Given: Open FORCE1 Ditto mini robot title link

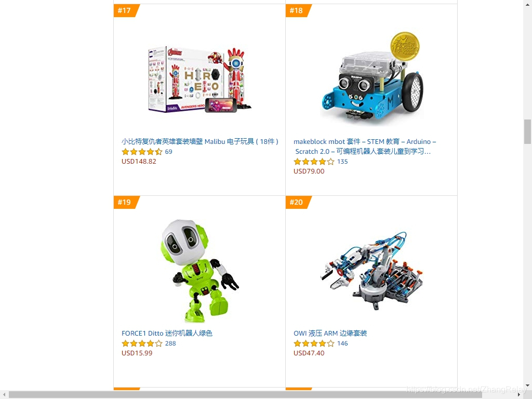Looking at the screenshot, I should point(167,333).
